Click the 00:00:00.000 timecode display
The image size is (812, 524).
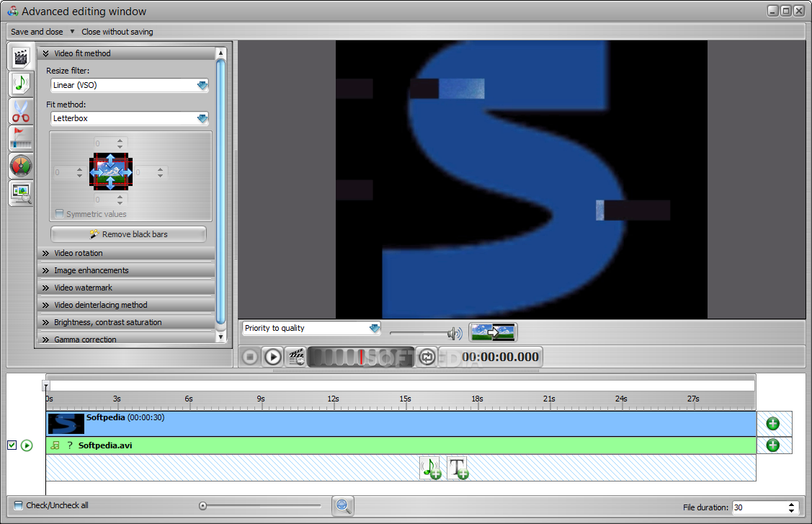click(x=500, y=357)
